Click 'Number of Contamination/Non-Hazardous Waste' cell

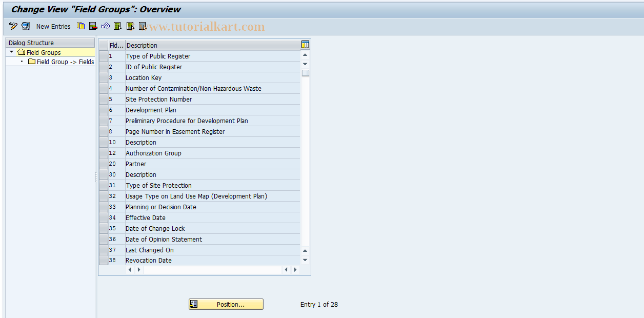213,88
